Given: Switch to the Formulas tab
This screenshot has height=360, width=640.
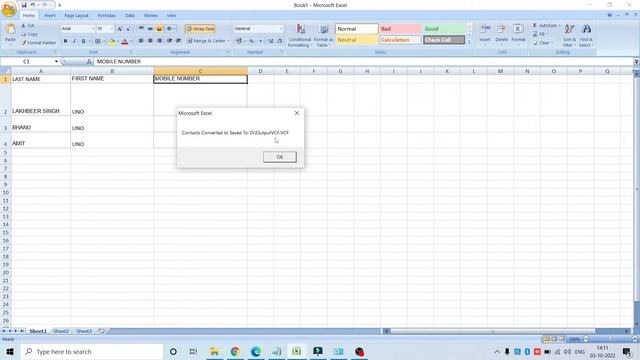Looking at the screenshot, I should [x=107, y=16].
